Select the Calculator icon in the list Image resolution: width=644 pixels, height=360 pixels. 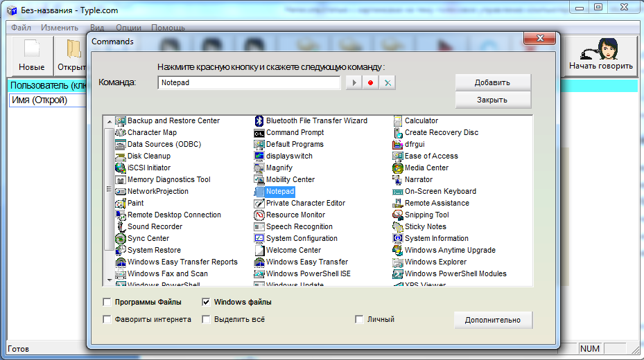coord(398,121)
